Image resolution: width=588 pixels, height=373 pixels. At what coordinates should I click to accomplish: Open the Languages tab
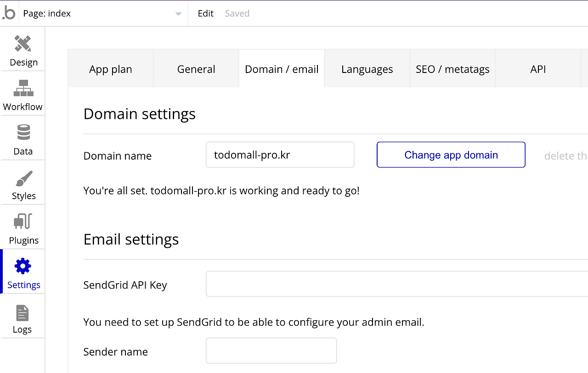click(x=367, y=69)
